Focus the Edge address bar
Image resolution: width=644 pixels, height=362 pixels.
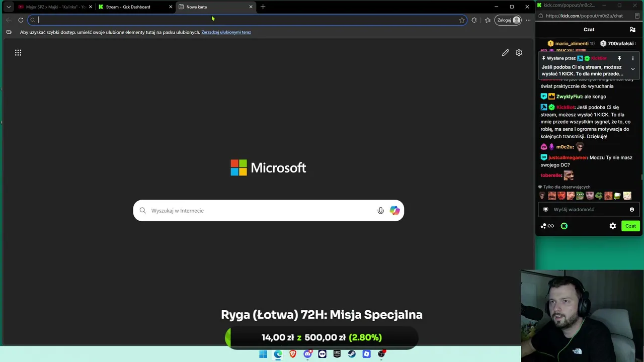[247, 20]
